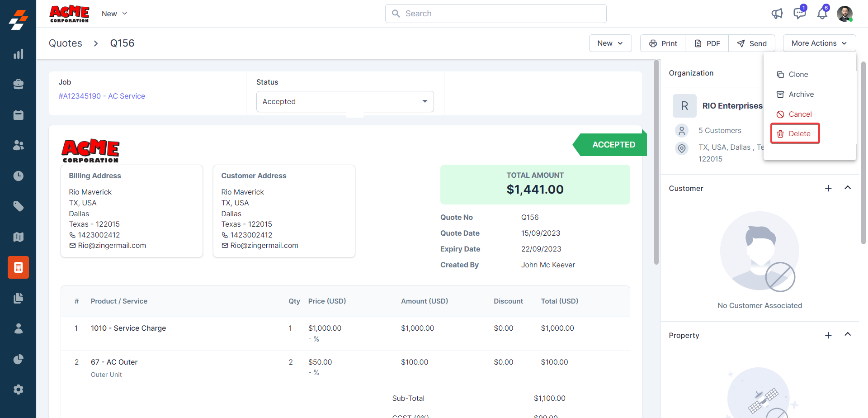Screen dimensions: 868x418
Task: Open the chat messages icon
Action: 799,14
